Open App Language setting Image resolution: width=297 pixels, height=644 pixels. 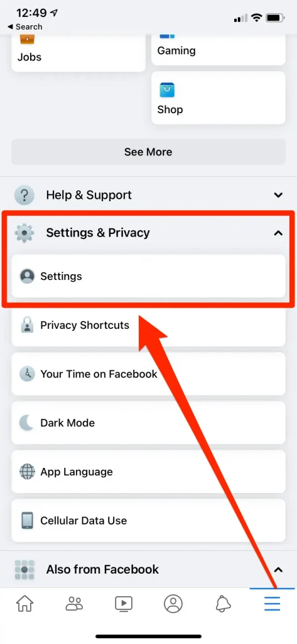(148, 472)
